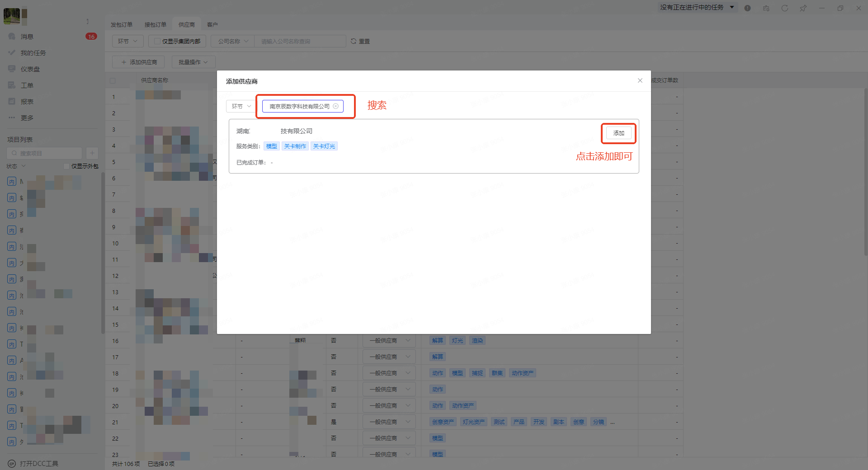The height and width of the screenshot is (470, 868).
Task: Open 一般供应商 dropdown in row 16
Action: coord(389,341)
